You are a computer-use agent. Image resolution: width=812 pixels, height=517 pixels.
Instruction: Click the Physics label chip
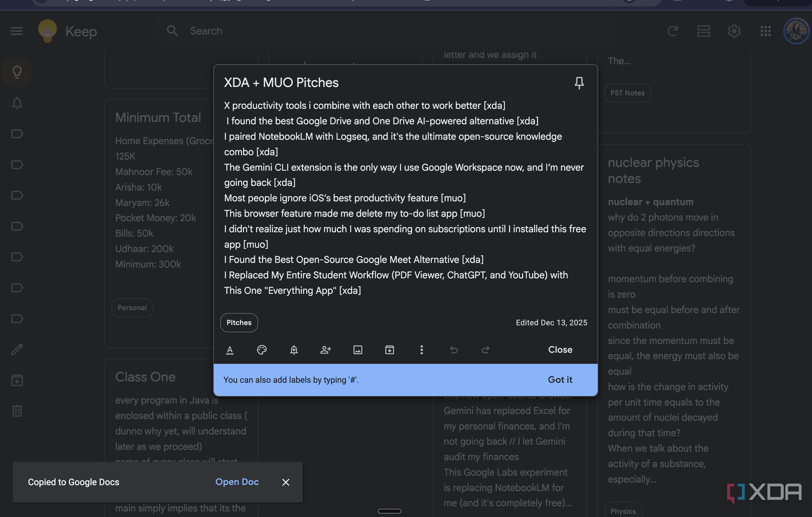point(623,511)
